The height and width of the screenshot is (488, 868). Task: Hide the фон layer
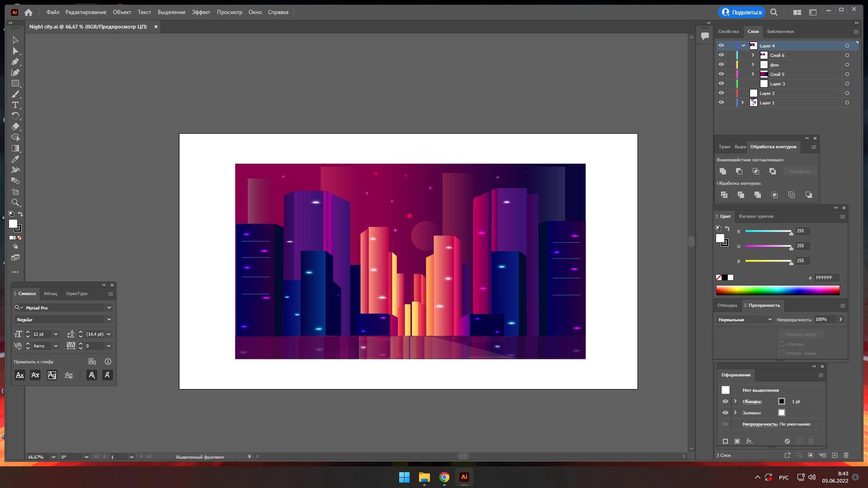[721, 65]
